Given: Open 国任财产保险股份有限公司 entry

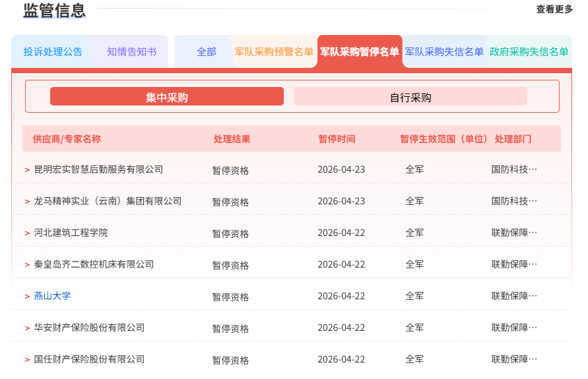Looking at the screenshot, I should [x=89, y=359].
